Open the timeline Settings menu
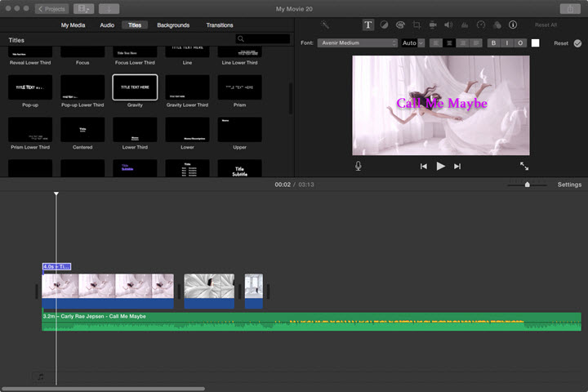The width and height of the screenshot is (588, 392). 569,185
